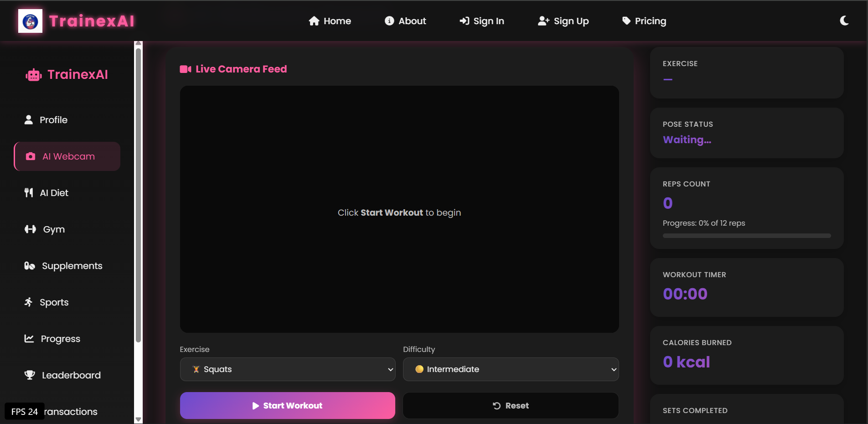Viewport: 868px width, 424px height.
Task: Click the '00:00' workout timer value
Action: pos(685,294)
